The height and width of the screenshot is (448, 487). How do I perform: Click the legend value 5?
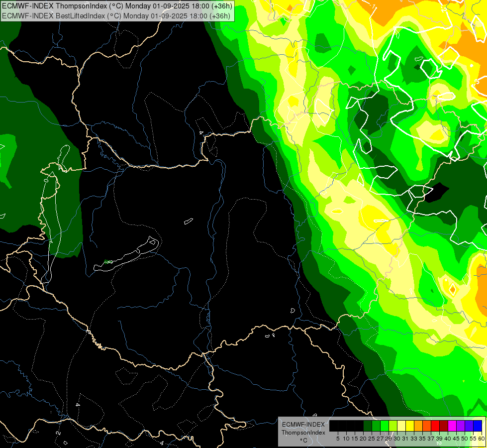click(x=338, y=439)
